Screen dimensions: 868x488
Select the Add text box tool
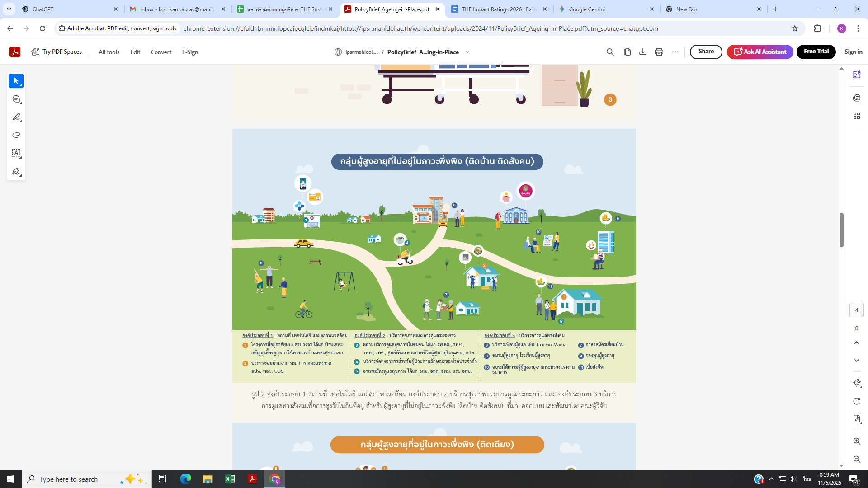coord(16,153)
